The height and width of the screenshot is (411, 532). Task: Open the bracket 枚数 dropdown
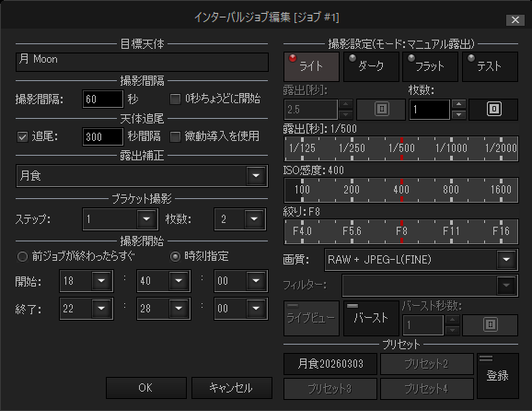tap(254, 219)
